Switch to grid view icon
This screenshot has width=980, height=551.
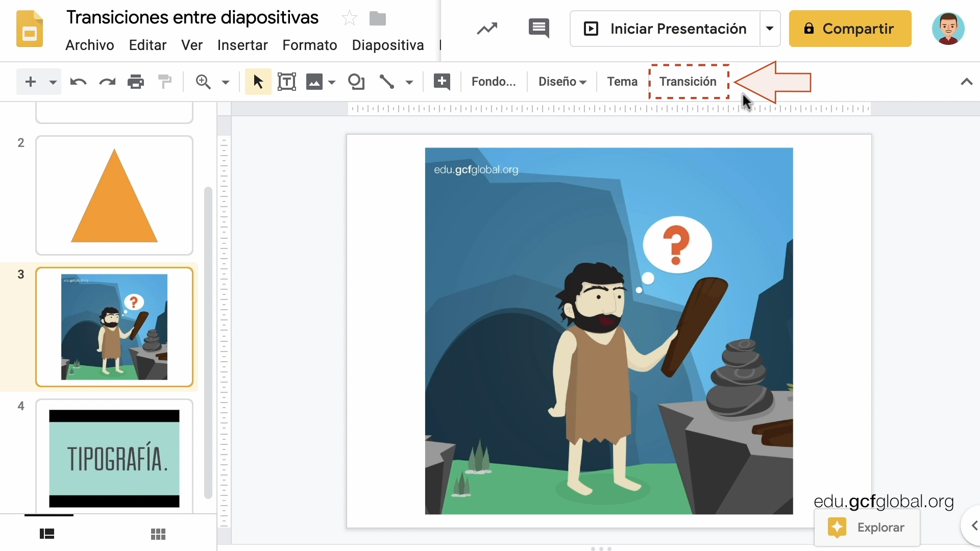(158, 534)
